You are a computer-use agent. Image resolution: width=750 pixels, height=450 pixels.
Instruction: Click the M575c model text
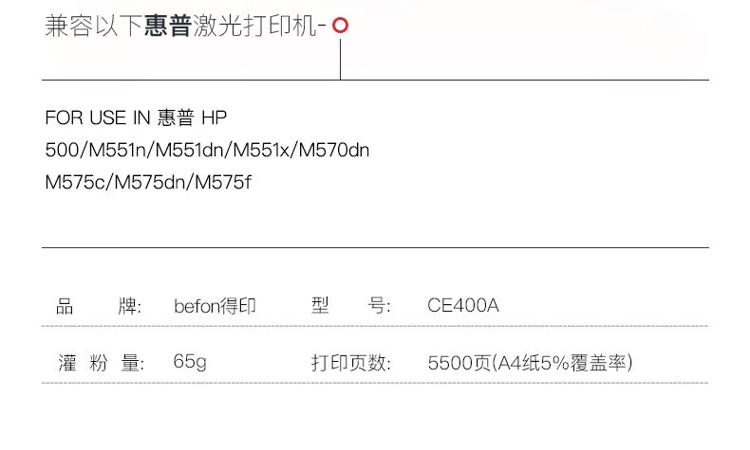pyautogui.click(x=75, y=182)
